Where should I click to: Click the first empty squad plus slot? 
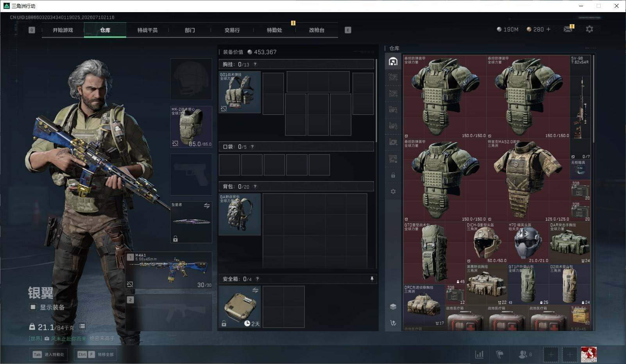tap(551, 355)
